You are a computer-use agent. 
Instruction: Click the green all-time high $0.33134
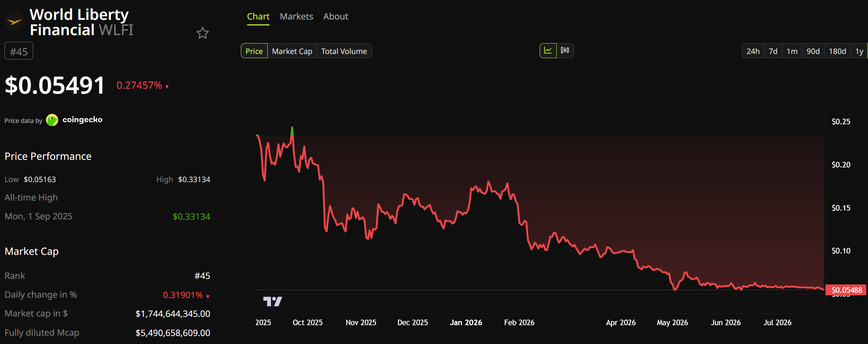coord(191,217)
